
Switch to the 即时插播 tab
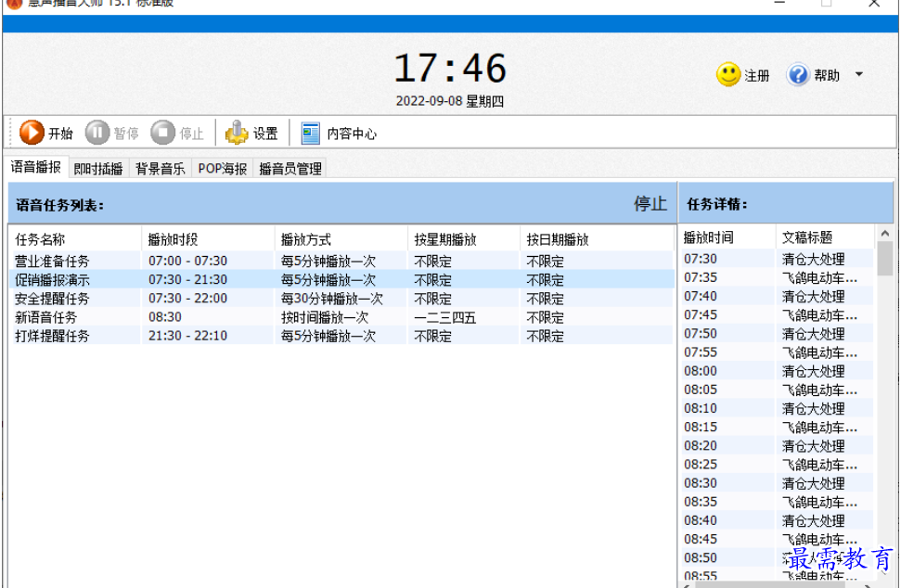97,168
